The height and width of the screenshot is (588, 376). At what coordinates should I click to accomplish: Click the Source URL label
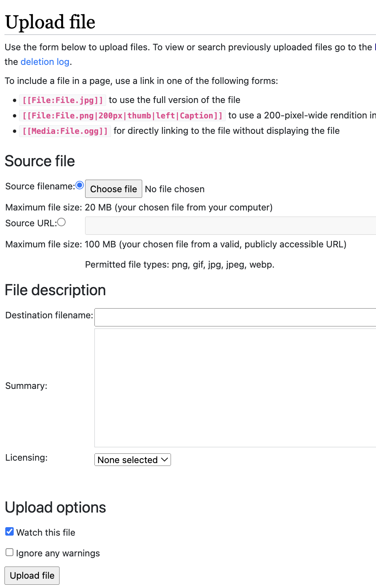click(31, 223)
